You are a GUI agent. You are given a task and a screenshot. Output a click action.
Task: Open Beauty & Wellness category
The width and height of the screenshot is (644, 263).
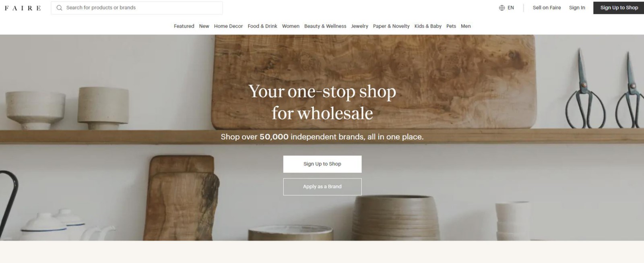(325, 26)
